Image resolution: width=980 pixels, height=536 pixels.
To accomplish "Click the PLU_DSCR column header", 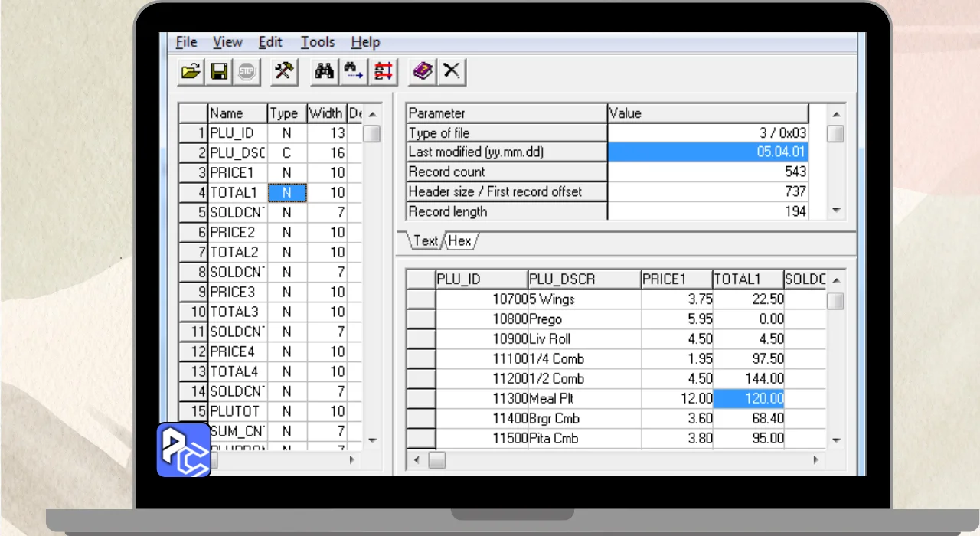I will pos(583,279).
